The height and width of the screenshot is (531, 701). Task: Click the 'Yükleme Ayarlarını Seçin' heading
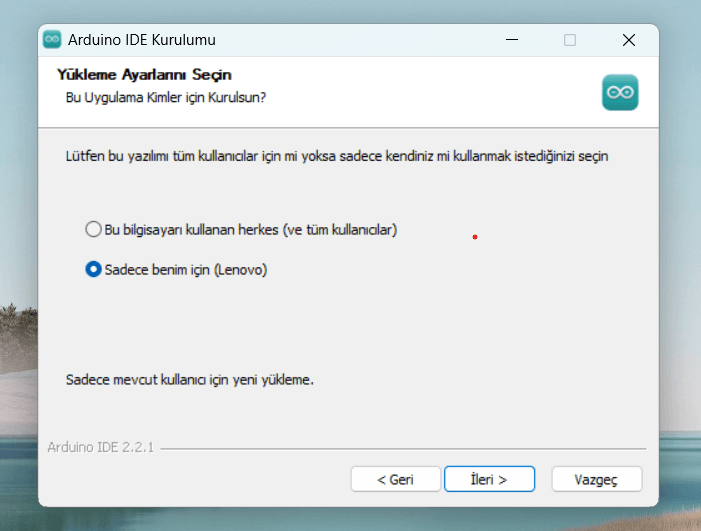pos(144,75)
